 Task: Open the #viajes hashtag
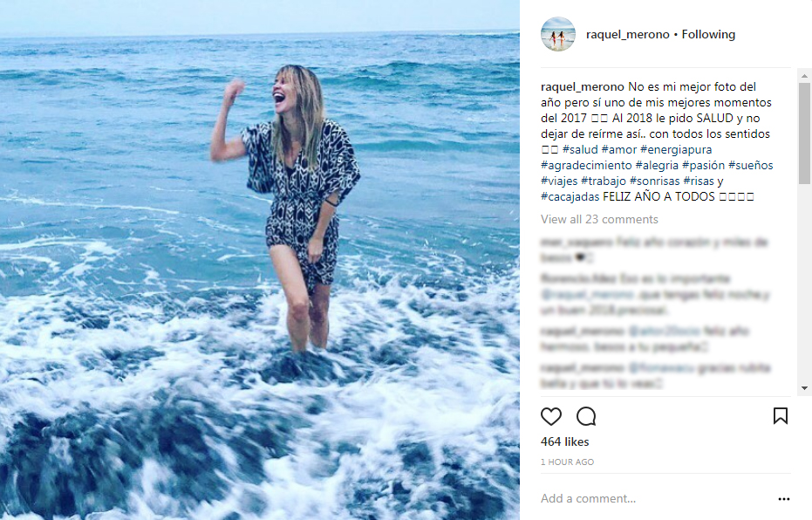pyautogui.click(x=560, y=181)
